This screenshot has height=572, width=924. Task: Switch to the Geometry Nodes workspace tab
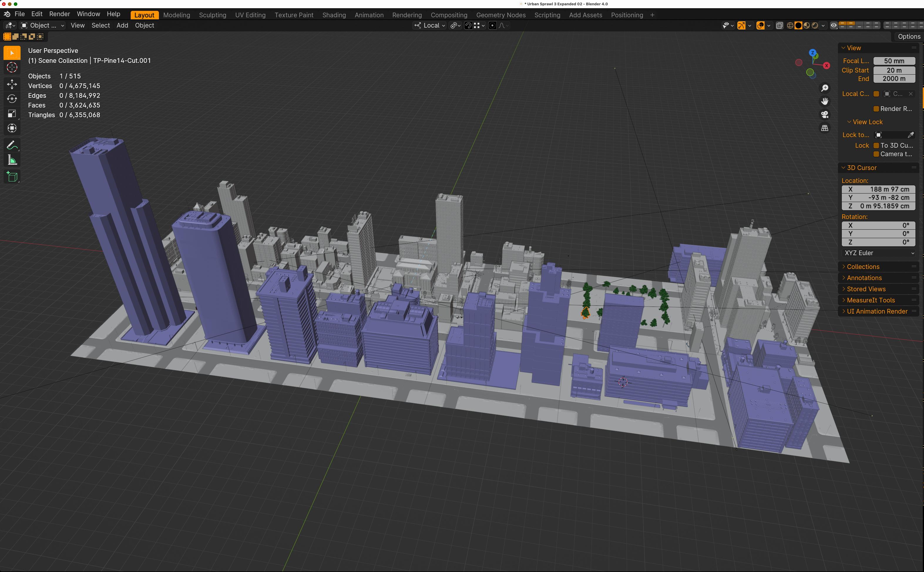tap(500, 15)
